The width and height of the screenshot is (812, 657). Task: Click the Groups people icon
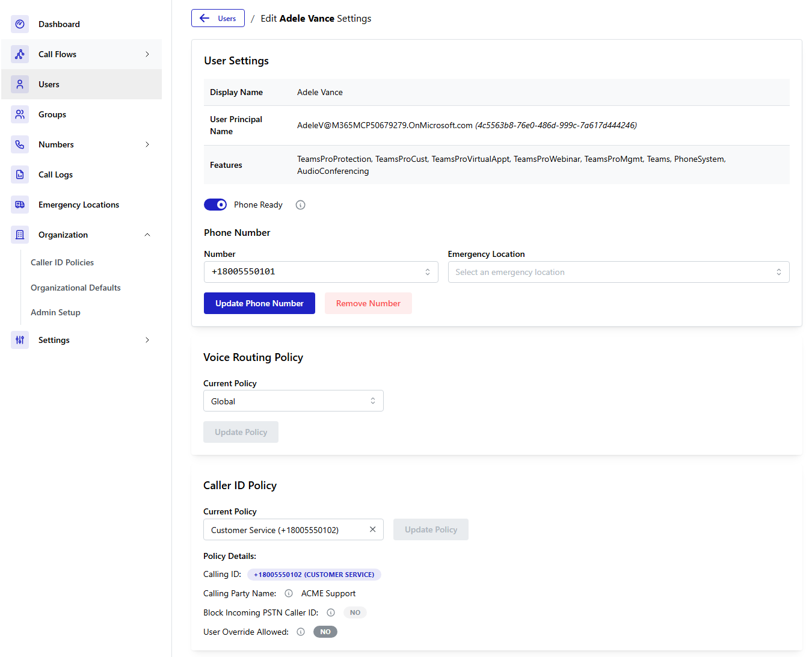click(20, 114)
